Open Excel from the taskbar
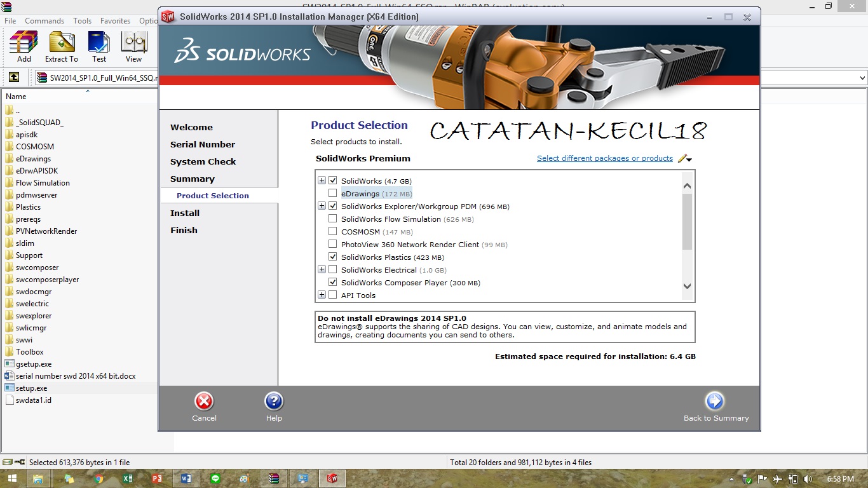This screenshot has height=488, width=868. 128,478
